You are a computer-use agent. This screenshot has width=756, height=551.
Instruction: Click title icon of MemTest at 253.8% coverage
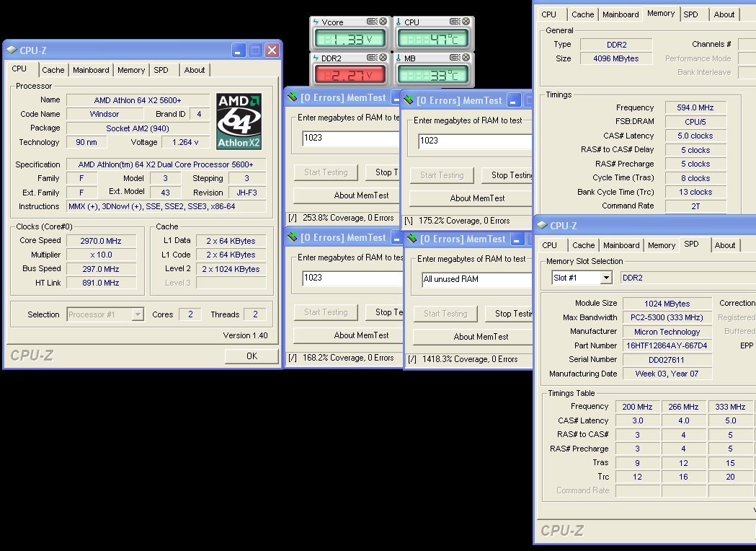[x=292, y=98]
